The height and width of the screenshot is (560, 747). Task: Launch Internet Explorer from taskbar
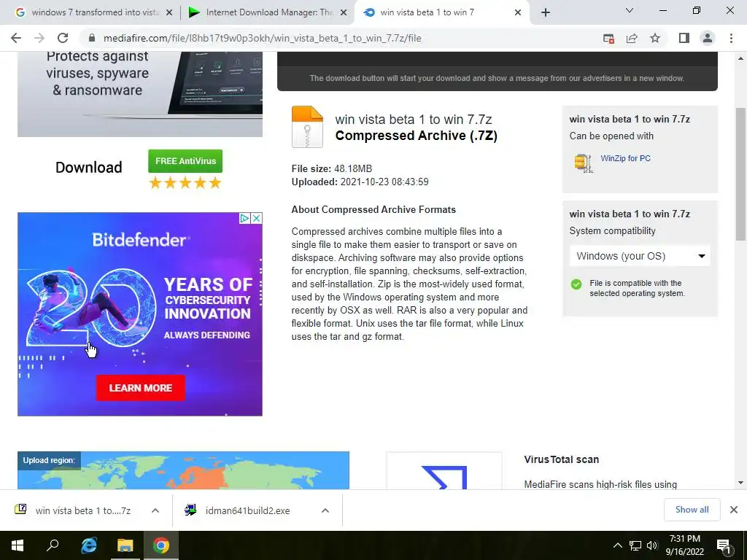(x=89, y=545)
